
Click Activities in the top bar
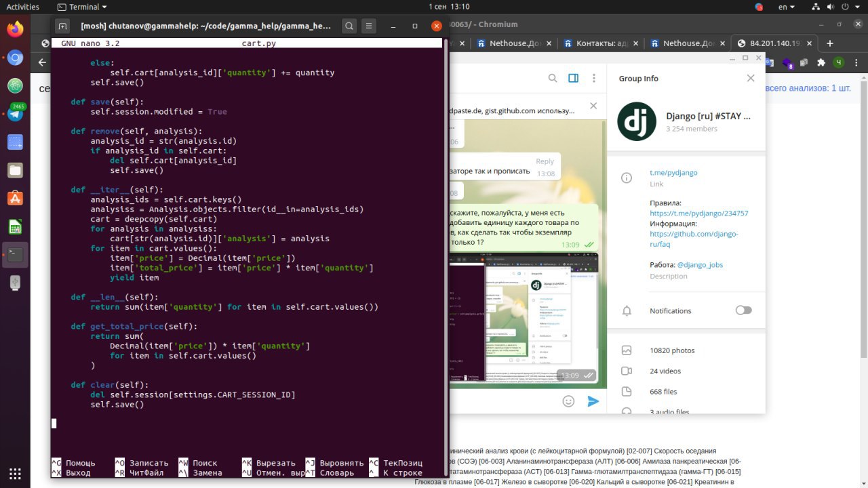[22, 7]
